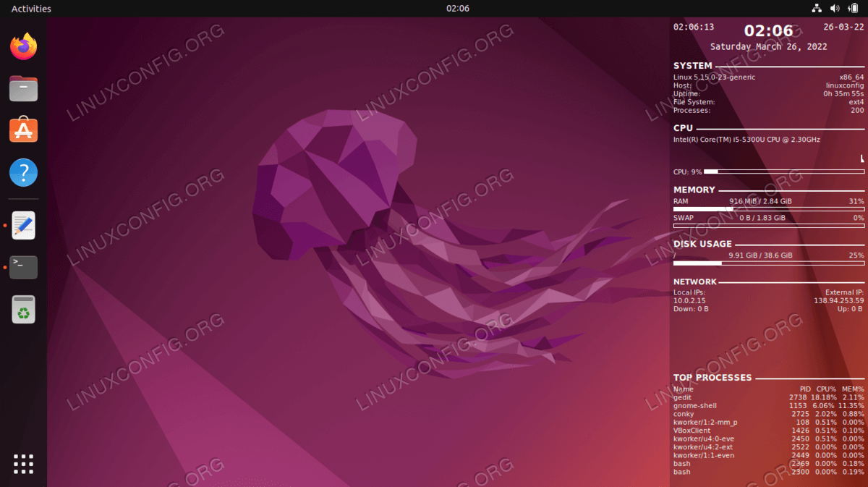Click the 'kworker/u4:0-eve' process row
868x487 pixels.
769,439
